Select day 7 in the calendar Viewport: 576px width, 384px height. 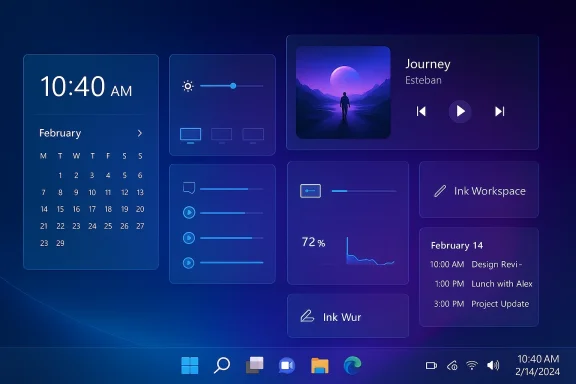pyautogui.click(x=44, y=192)
